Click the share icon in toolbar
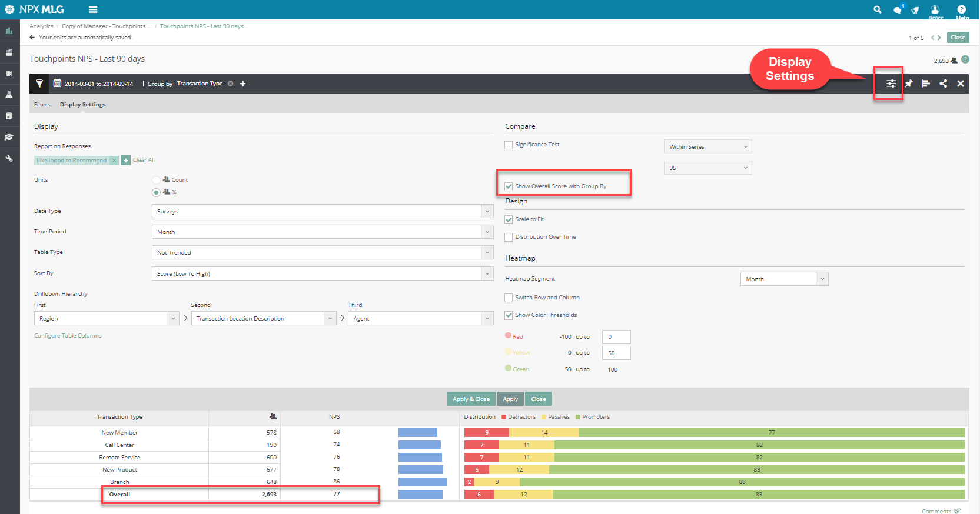This screenshot has width=980, height=514. [943, 84]
